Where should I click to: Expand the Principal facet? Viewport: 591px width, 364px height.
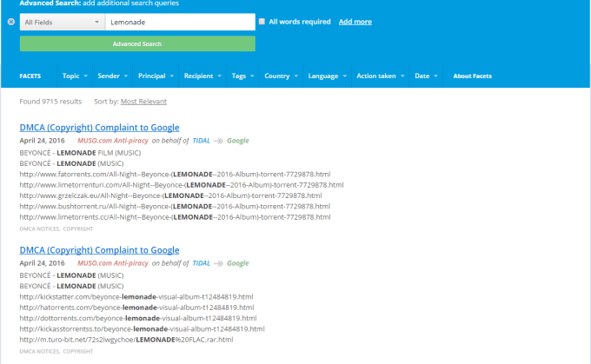coord(156,76)
